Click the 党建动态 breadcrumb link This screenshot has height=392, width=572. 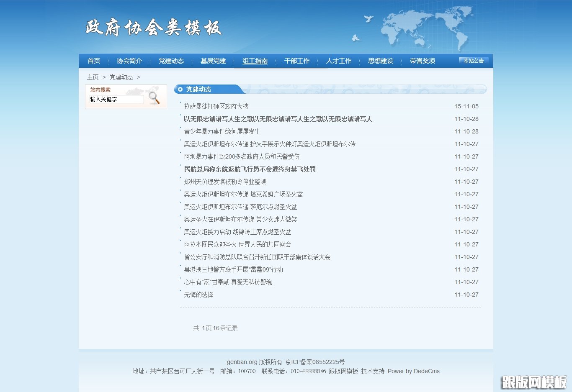coord(121,77)
